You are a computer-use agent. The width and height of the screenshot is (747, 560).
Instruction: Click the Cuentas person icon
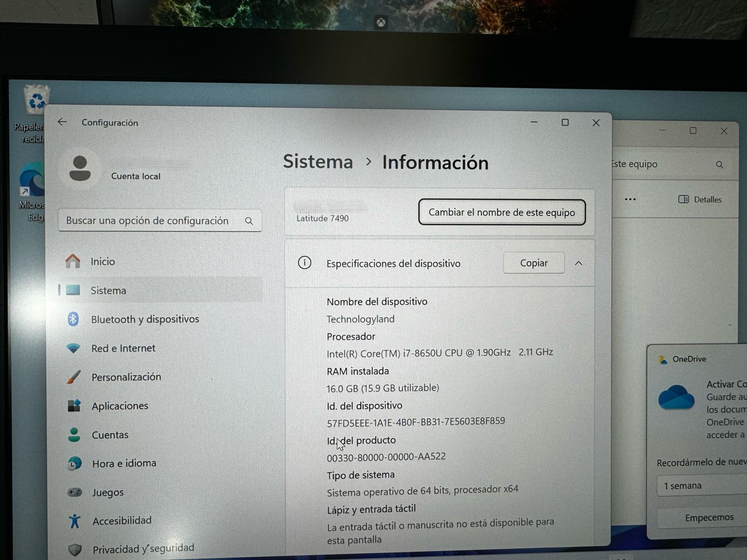pyautogui.click(x=74, y=434)
